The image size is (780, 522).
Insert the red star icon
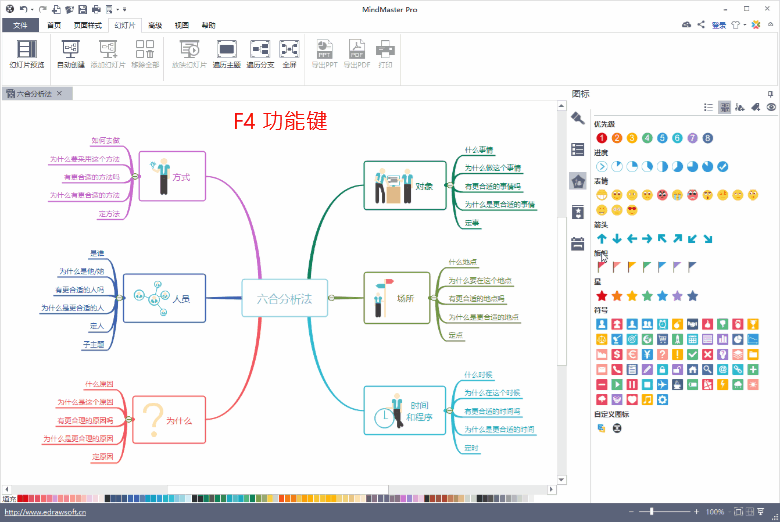[602, 296]
